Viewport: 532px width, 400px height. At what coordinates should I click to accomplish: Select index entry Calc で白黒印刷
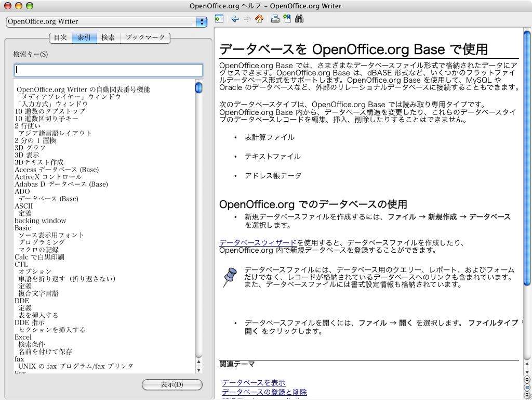tap(39, 257)
